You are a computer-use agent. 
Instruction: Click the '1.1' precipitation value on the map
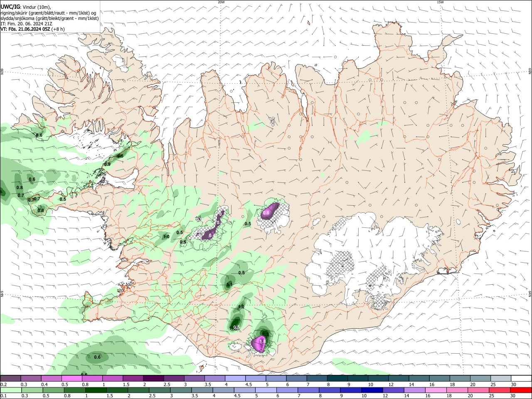coord(229,285)
